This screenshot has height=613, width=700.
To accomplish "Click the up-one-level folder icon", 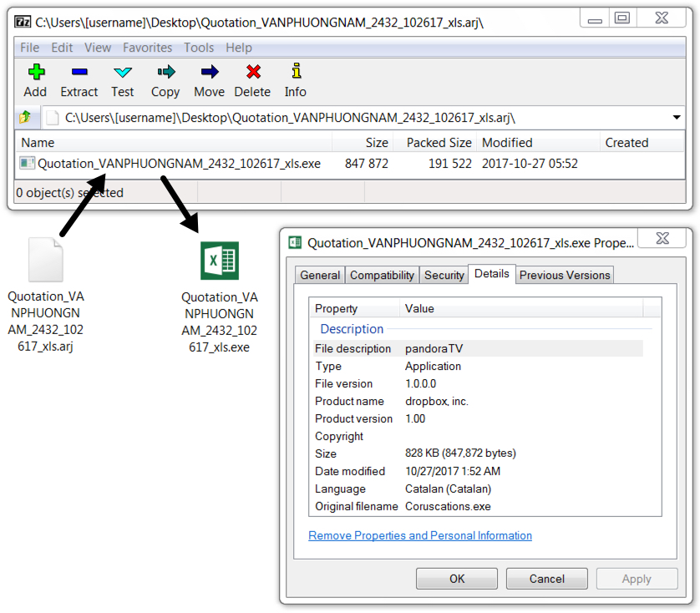I will [x=25, y=118].
